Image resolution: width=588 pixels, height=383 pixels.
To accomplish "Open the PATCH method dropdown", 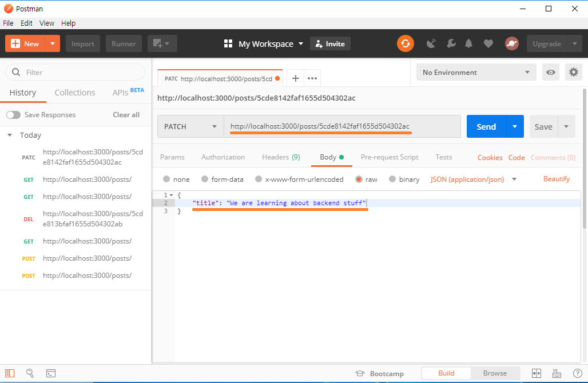I will coord(190,127).
